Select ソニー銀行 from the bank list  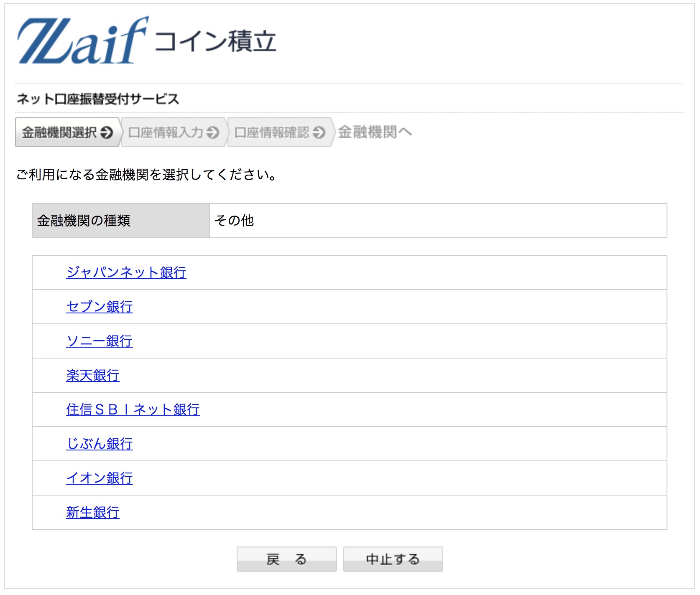tap(100, 341)
